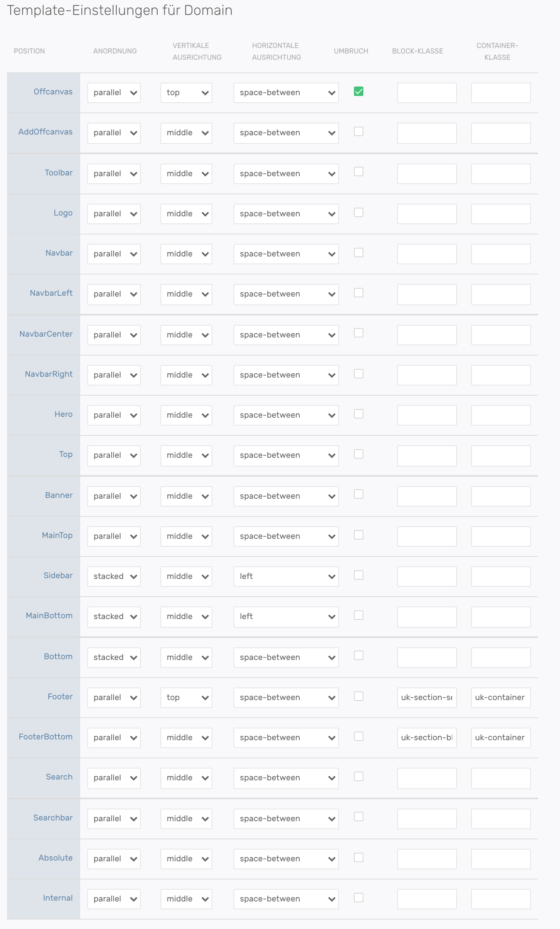Select the Searchbar position link
The height and width of the screenshot is (929, 560).
point(53,818)
